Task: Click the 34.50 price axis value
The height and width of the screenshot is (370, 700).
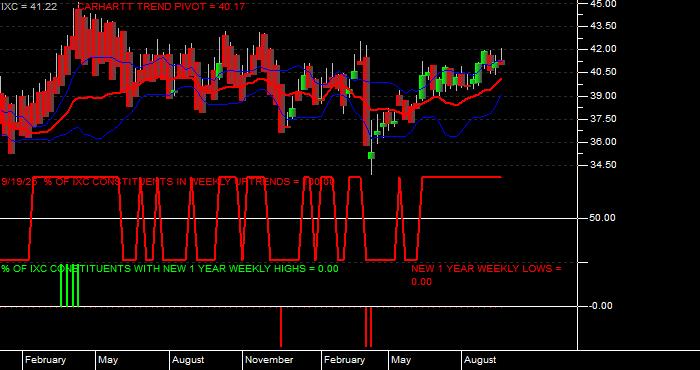Action: coord(604,165)
